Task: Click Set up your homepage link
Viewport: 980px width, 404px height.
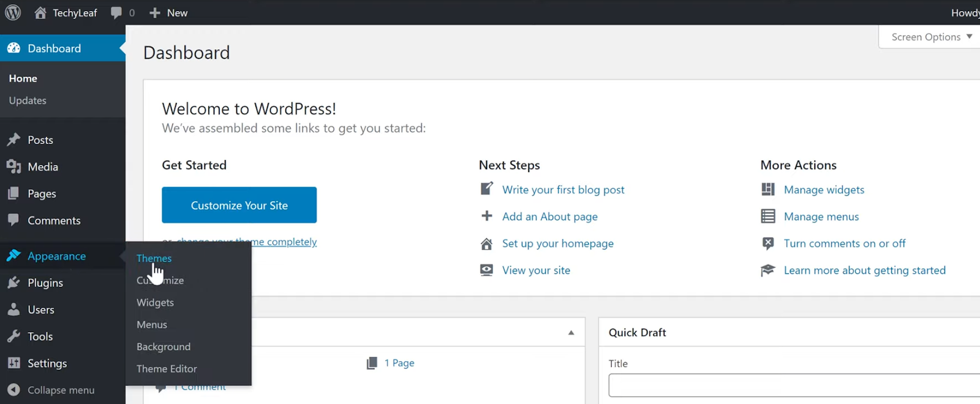Action: pyautogui.click(x=557, y=243)
